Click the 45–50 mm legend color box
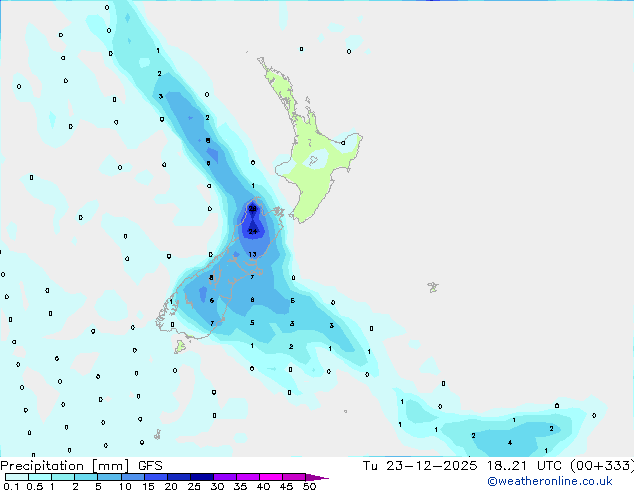Image resolution: width=634 pixels, height=490 pixels. [x=294, y=477]
